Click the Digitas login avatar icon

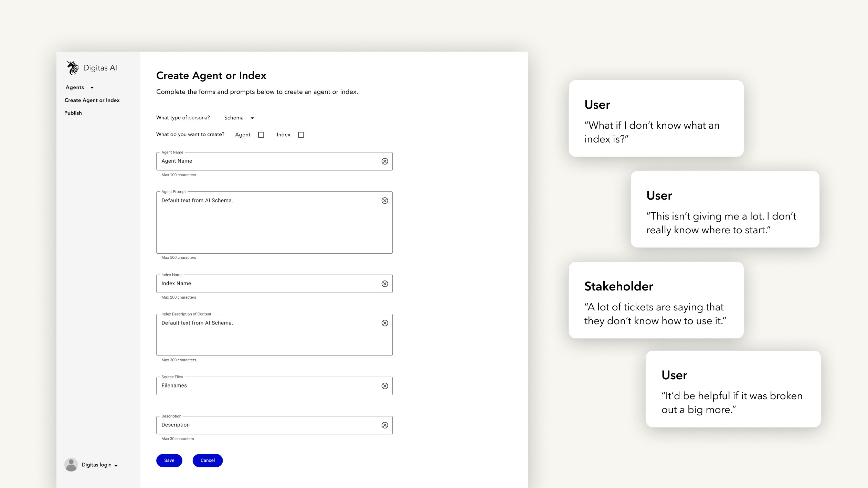pyautogui.click(x=71, y=465)
